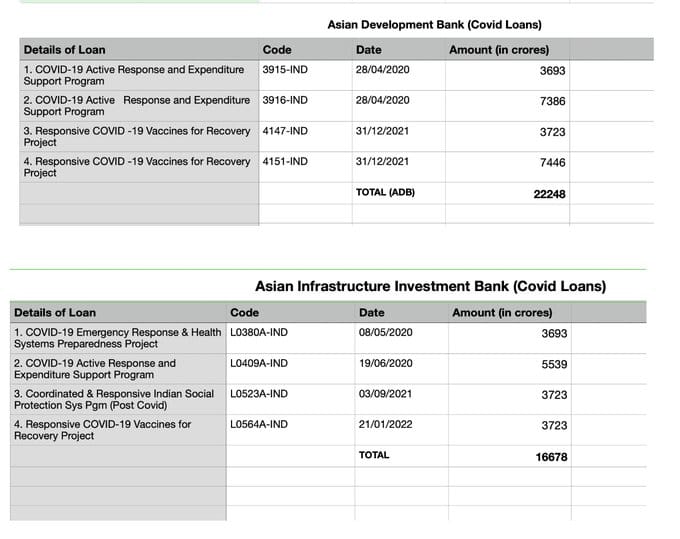
Task: Select the 3723 amount in the 4147-IND row
Action: click(507, 137)
